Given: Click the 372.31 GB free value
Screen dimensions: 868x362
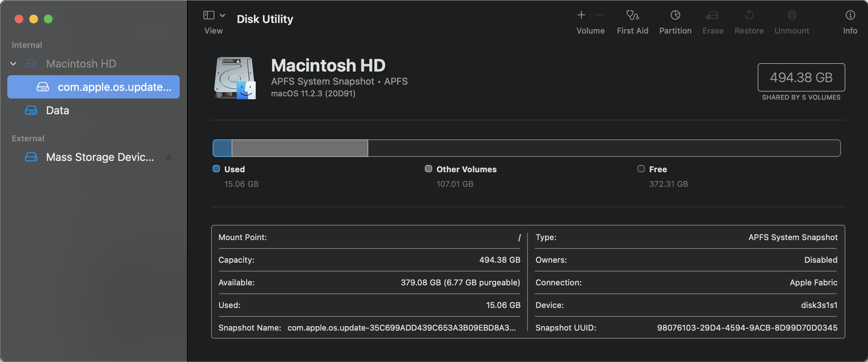Looking at the screenshot, I should coord(669,184).
